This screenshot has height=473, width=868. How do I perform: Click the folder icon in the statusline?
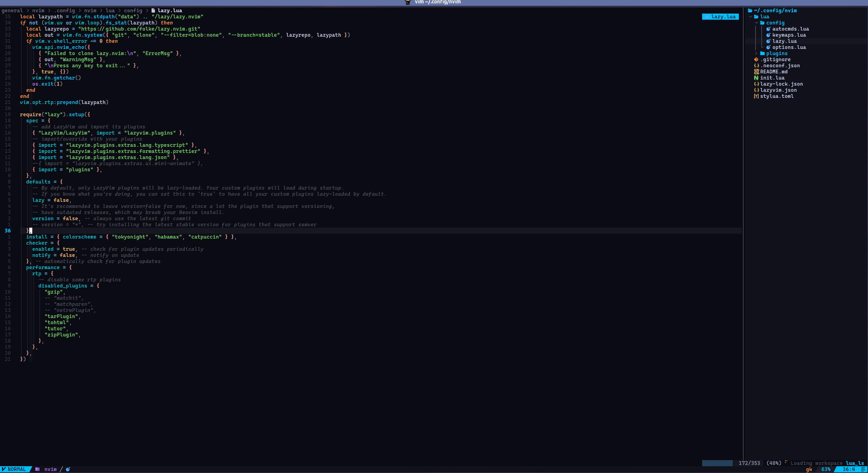[x=37, y=469]
